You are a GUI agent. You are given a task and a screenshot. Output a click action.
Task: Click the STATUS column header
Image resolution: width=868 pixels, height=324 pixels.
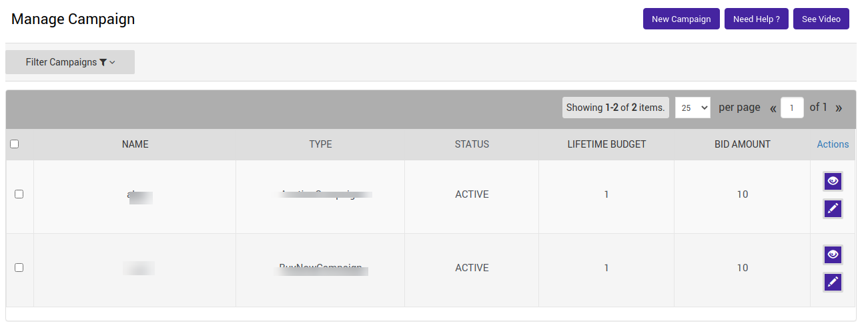pos(472,144)
